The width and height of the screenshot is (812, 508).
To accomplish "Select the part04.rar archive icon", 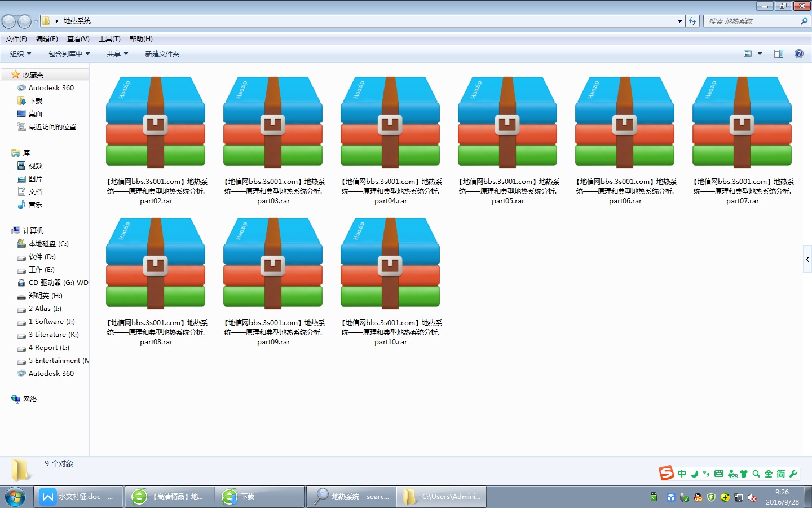I will point(390,122).
